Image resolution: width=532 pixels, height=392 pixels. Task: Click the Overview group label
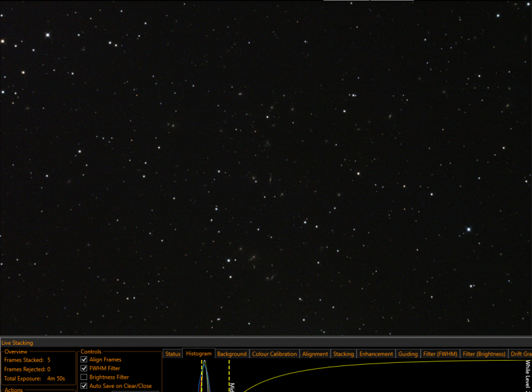(16, 351)
